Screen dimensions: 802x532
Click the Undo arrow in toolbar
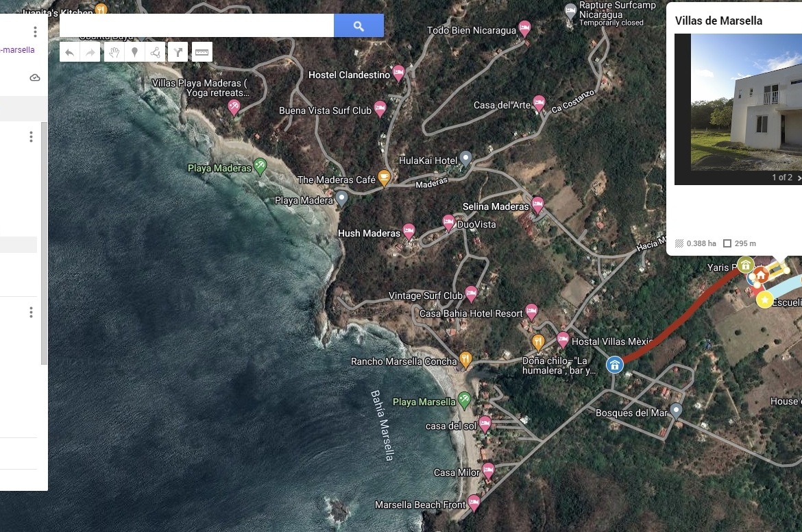point(69,52)
